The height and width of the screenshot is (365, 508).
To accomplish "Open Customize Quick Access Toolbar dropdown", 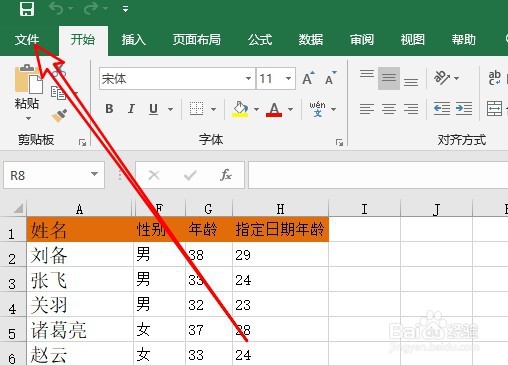I will point(125,9).
